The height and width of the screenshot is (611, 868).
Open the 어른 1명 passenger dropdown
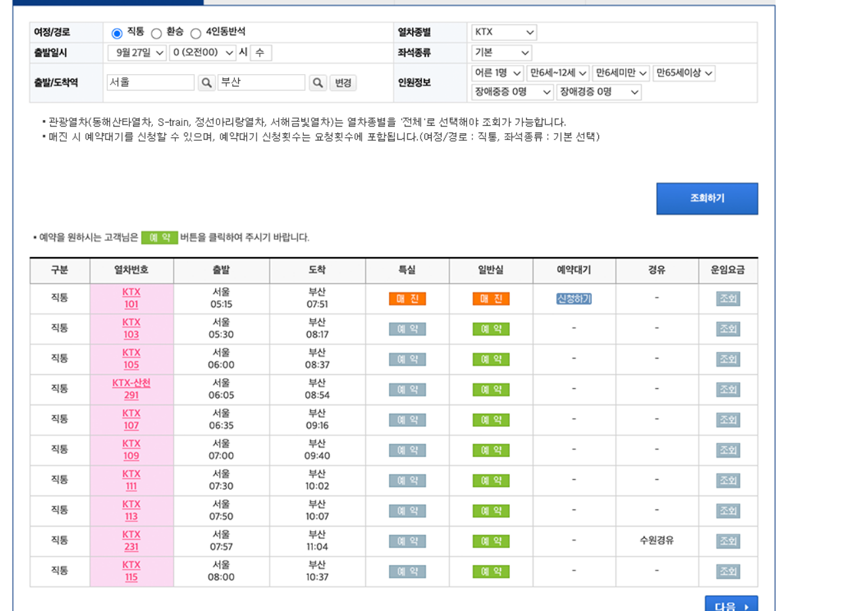click(497, 73)
